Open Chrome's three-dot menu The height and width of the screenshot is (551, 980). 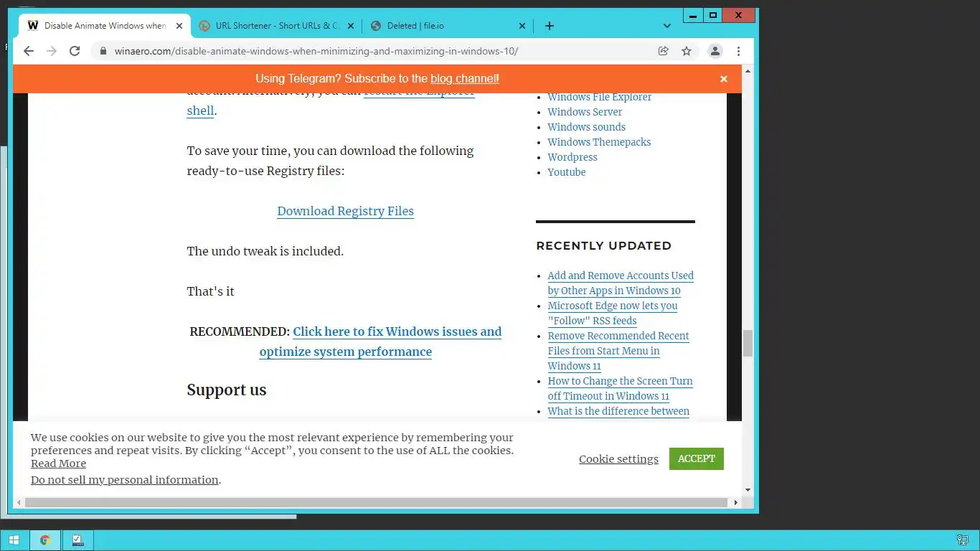tap(738, 51)
